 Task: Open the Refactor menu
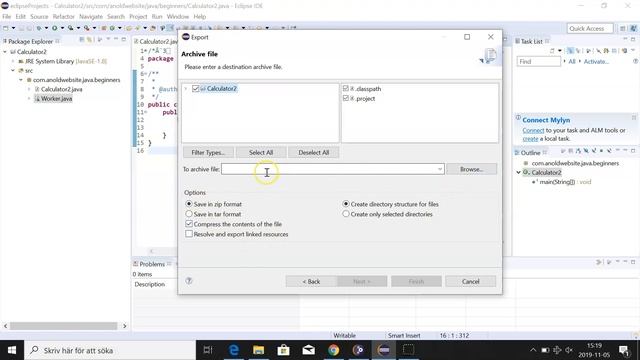pos(64,17)
